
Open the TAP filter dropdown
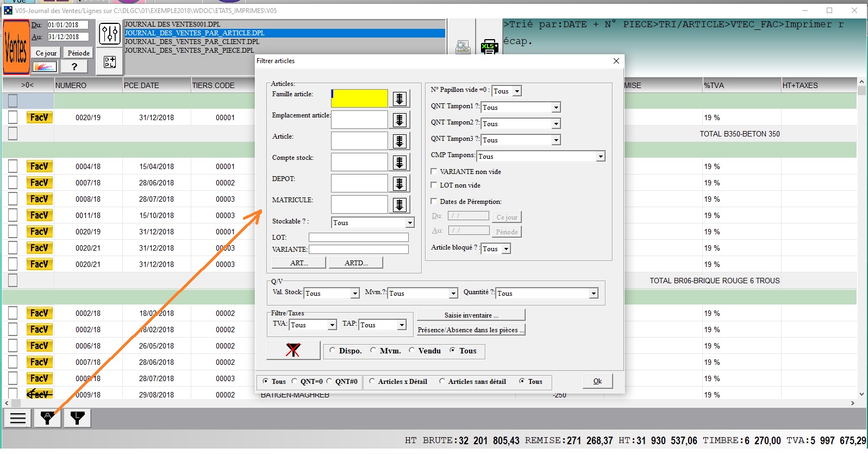point(402,325)
